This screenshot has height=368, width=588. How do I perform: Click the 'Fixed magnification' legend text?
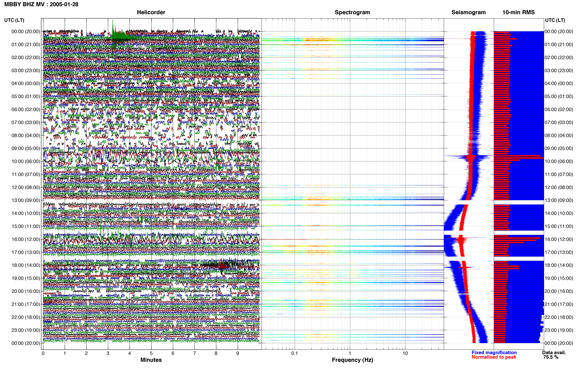click(494, 352)
